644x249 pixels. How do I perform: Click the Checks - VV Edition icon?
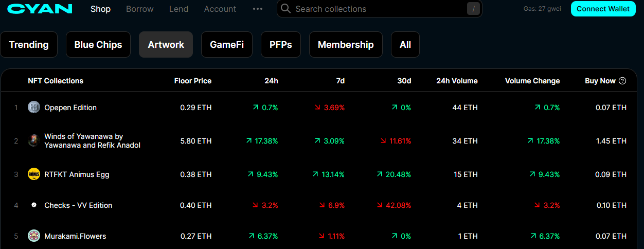(34, 205)
